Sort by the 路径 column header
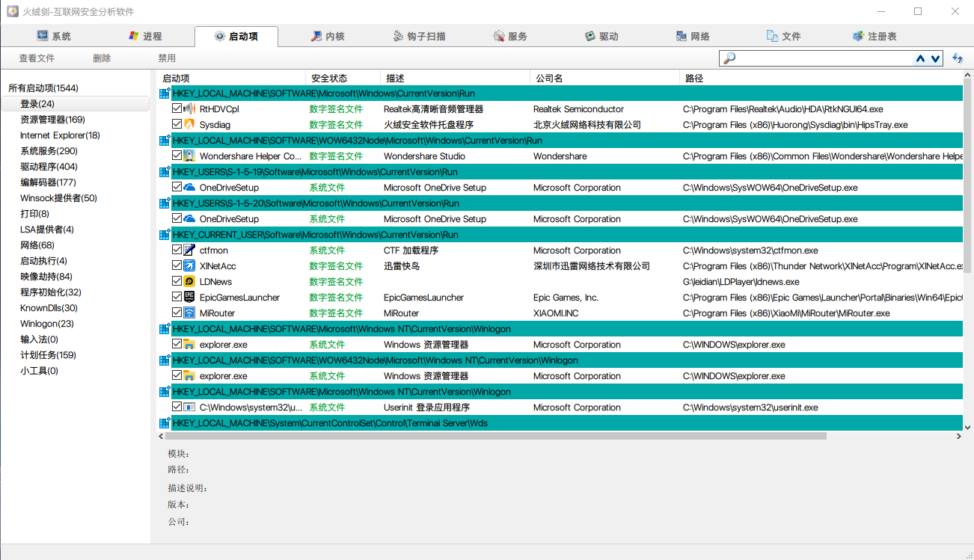Screen dimensions: 974x560 pos(821,78)
